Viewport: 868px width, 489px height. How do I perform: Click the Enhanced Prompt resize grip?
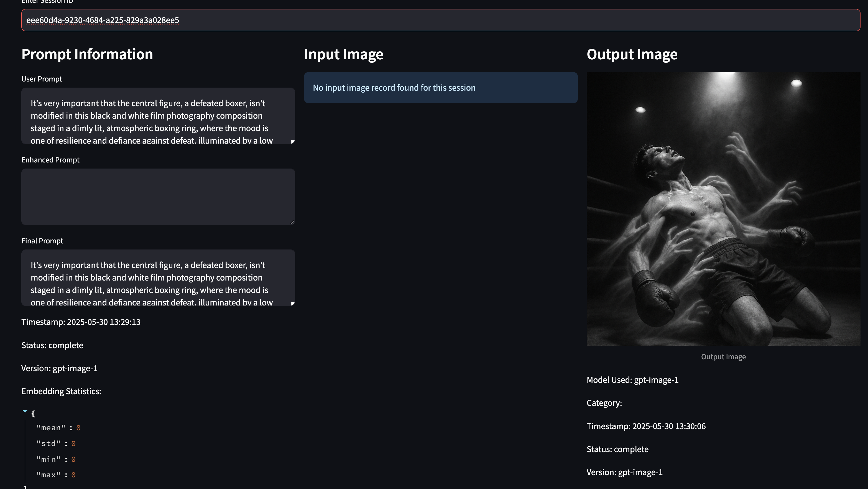coord(292,222)
